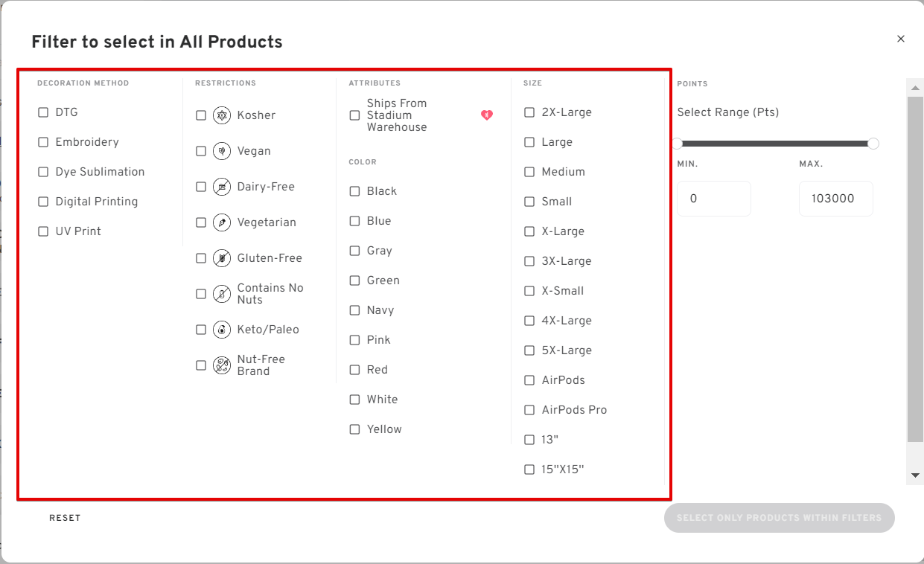Click the Vegetarian carrot icon
The height and width of the screenshot is (564, 924).
click(222, 222)
